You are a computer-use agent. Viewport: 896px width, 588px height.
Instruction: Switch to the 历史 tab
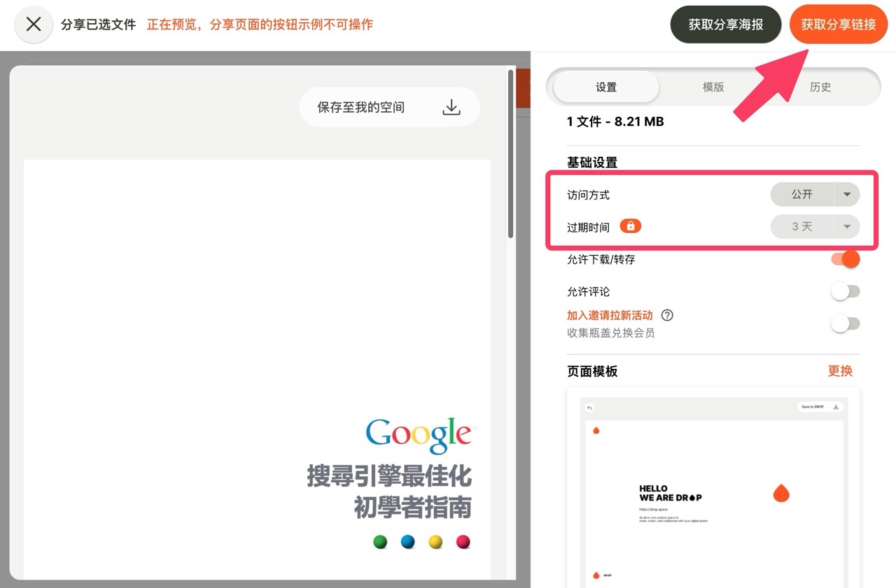click(x=820, y=87)
